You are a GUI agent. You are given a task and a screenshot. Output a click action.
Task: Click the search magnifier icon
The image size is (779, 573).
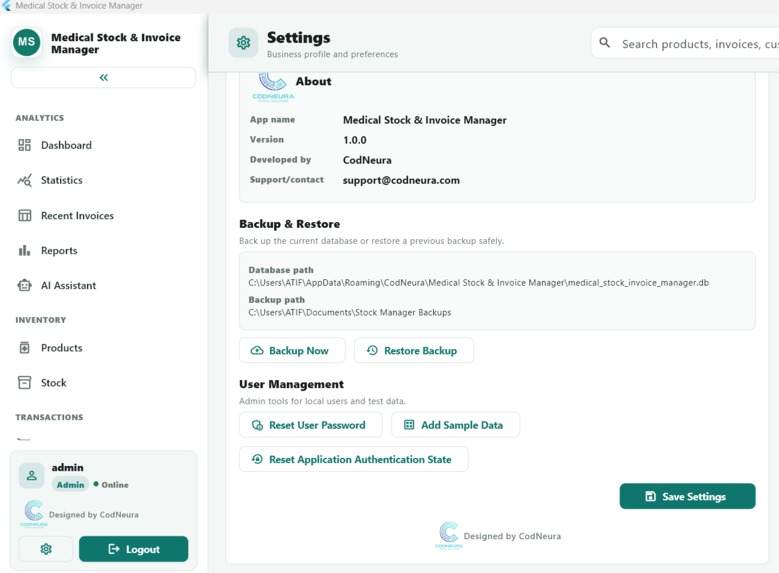coord(605,43)
